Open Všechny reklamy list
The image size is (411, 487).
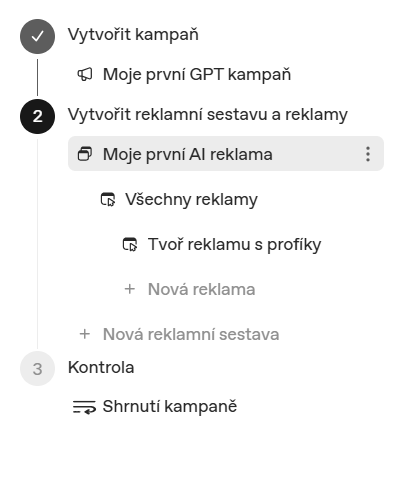click(191, 200)
